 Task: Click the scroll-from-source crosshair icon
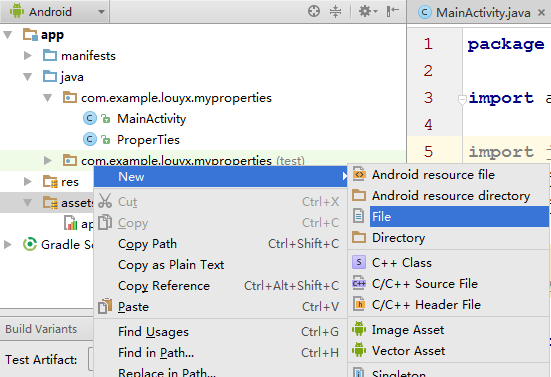point(314,12)
